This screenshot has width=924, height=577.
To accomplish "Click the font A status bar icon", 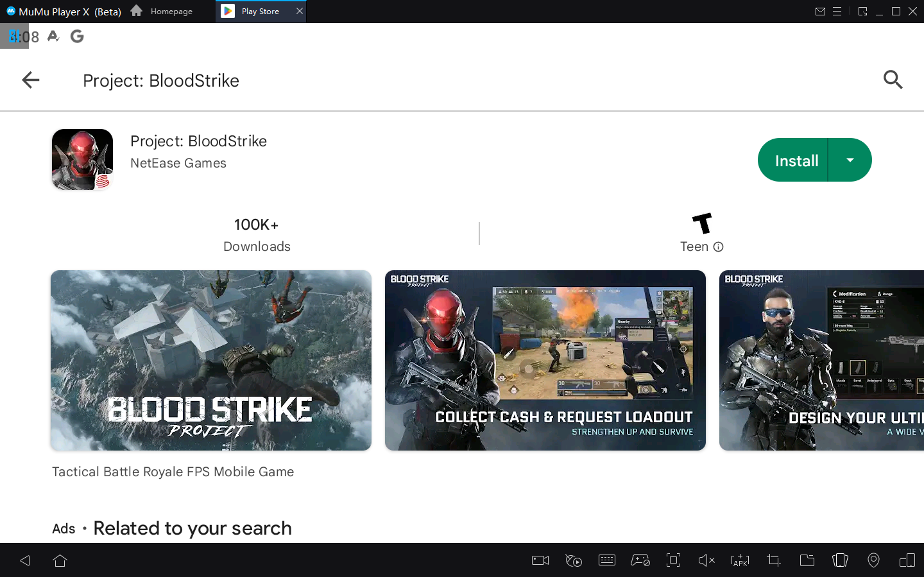I will 53,37.
